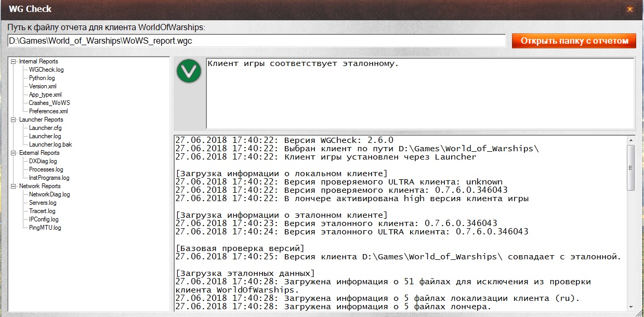Open NetworkDiag.log report
The width and height of the screenshot is (644, 317).
[x=49, y=194]
